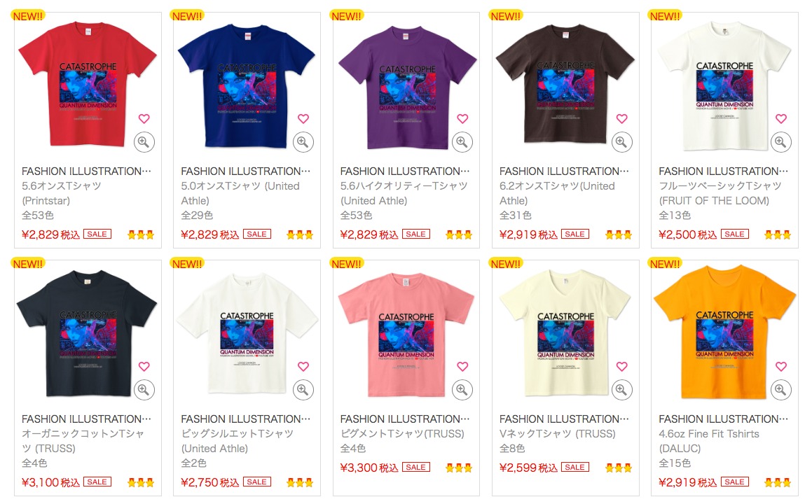Image resolution: width=812 pixels, height=504 pixels.
Task: Magnify the orange Fine Fit T-shirt
Action: [x=781, y=390]
